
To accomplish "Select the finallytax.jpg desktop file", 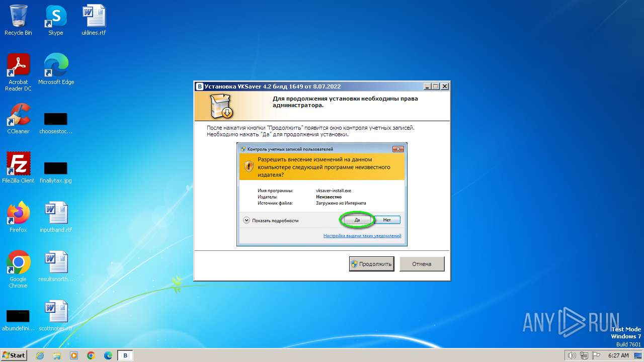I will [56, 172].
